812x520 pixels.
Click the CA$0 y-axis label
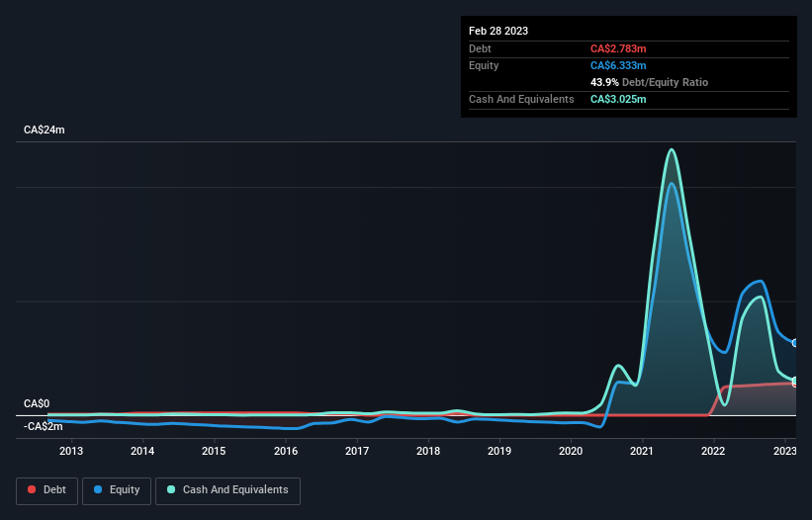pos(37,403)
